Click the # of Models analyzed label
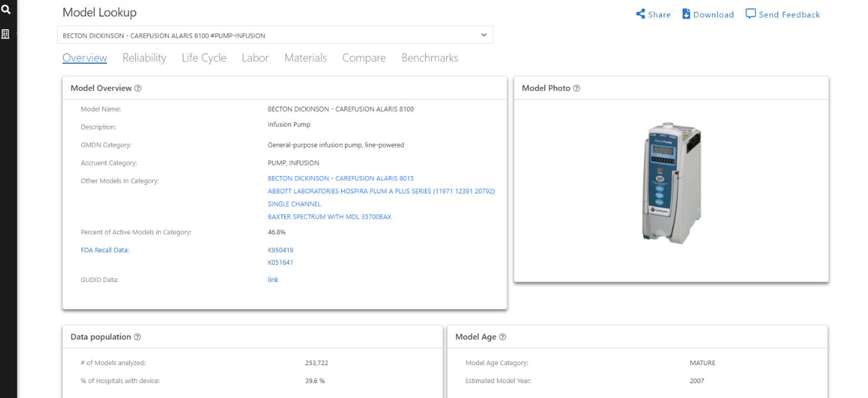 pos(113,363)
